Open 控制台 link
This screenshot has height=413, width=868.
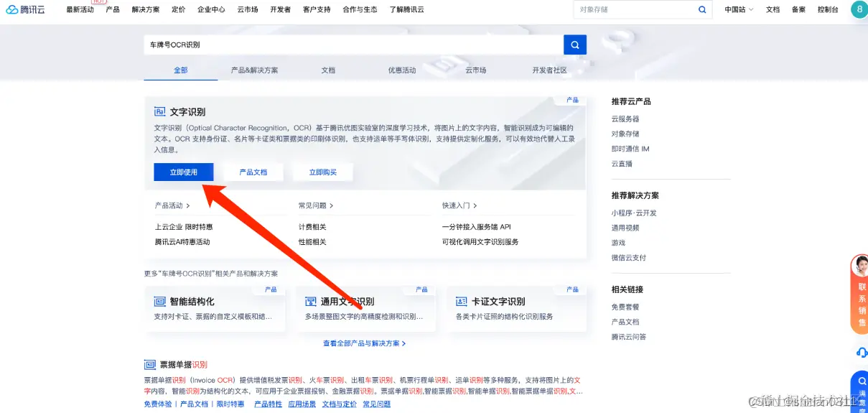(x=828, y=9)
